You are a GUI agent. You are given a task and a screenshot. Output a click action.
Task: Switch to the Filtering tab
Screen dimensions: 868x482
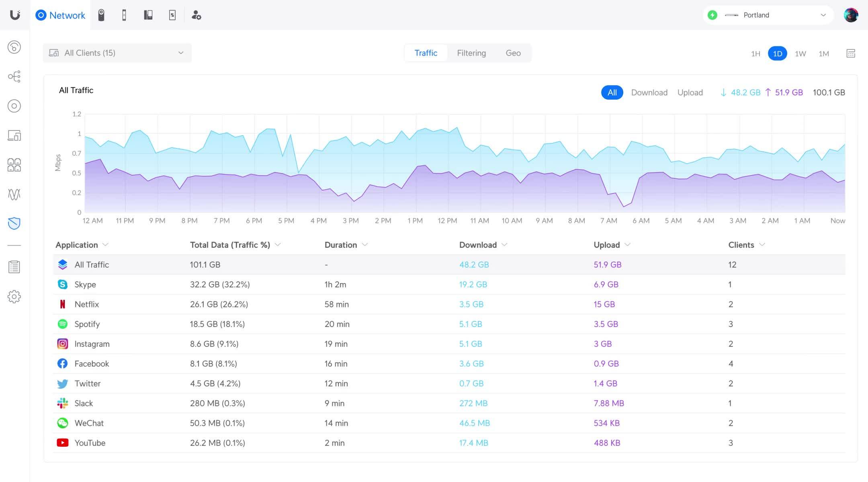coord(471,53)
